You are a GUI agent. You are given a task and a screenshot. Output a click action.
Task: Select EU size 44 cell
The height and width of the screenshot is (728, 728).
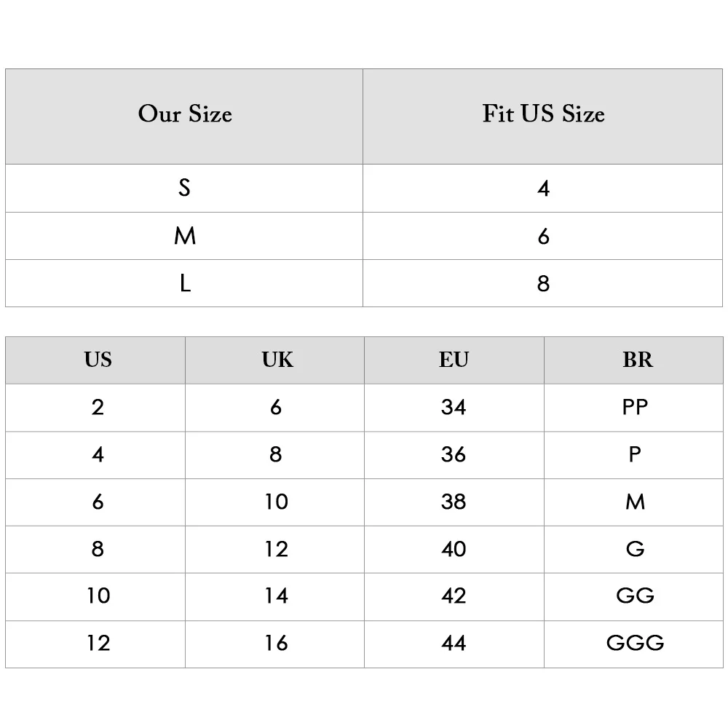454,643
